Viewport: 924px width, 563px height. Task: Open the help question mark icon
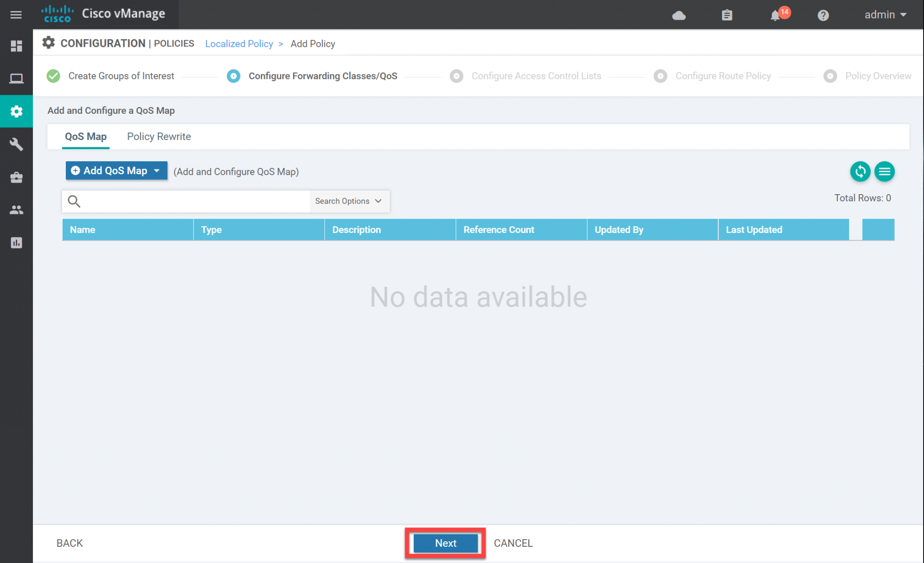tap(823, 15)
